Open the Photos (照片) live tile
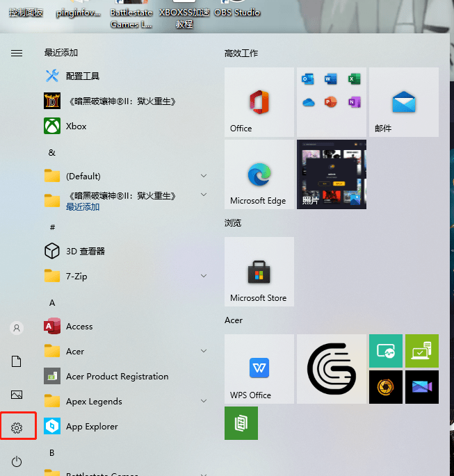454x476 pixels. click(331, 174)
